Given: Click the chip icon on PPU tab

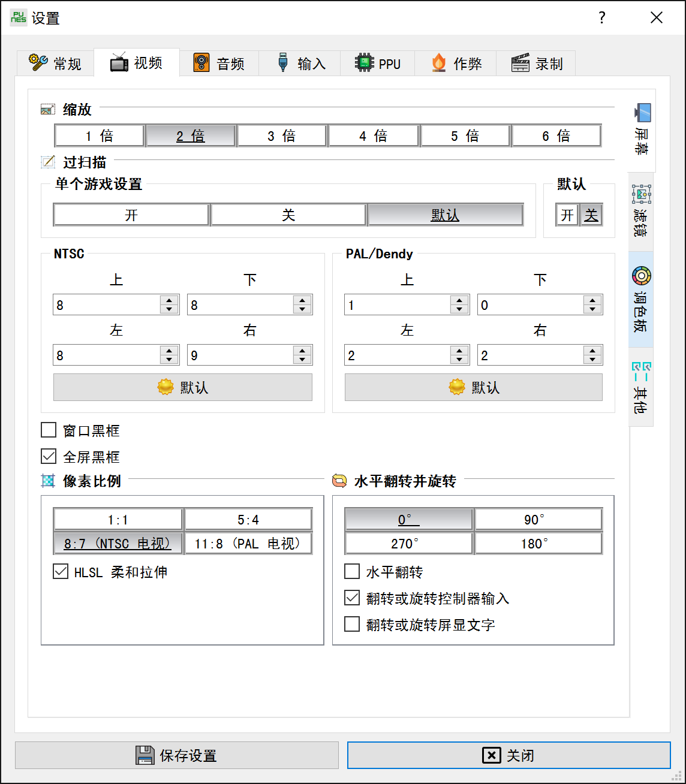Looking at the screenshot, I should (x=364, y=63).
